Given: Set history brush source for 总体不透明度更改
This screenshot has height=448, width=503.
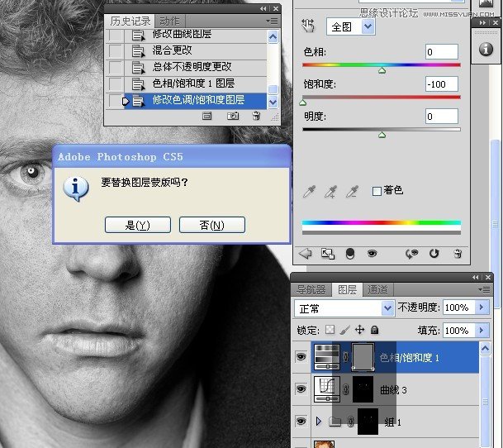Looking at the screenshot, I should pos(115,68).
